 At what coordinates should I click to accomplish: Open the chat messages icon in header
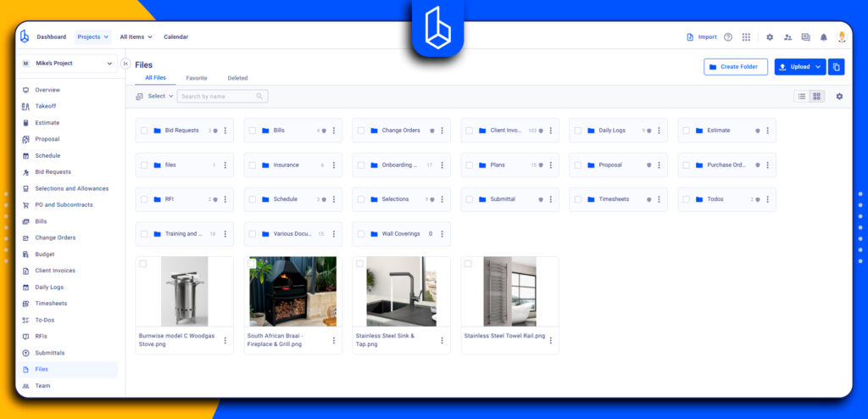coord(805,37)
